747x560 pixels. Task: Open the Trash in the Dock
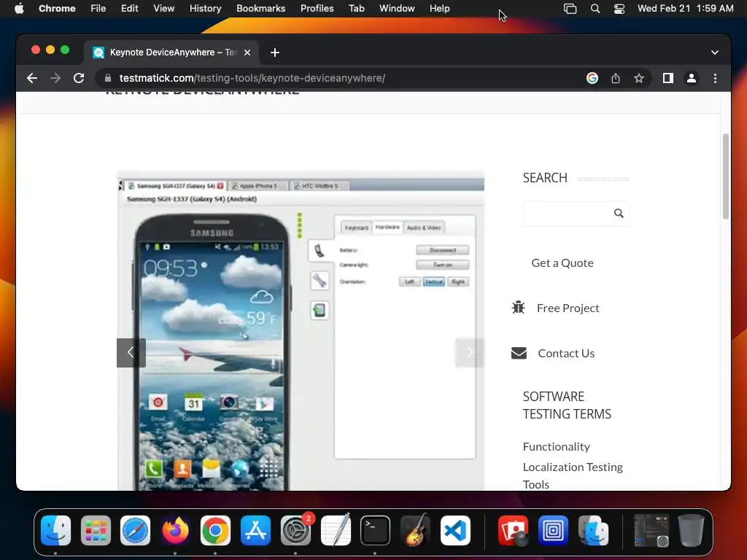(691, 530)
